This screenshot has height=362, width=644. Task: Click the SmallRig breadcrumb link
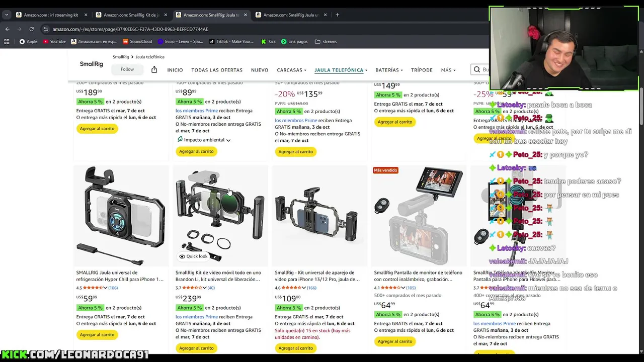tap(121, 57)
